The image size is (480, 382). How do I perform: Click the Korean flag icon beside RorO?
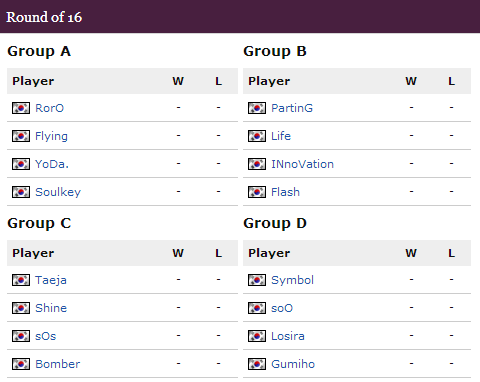[21, 108]
